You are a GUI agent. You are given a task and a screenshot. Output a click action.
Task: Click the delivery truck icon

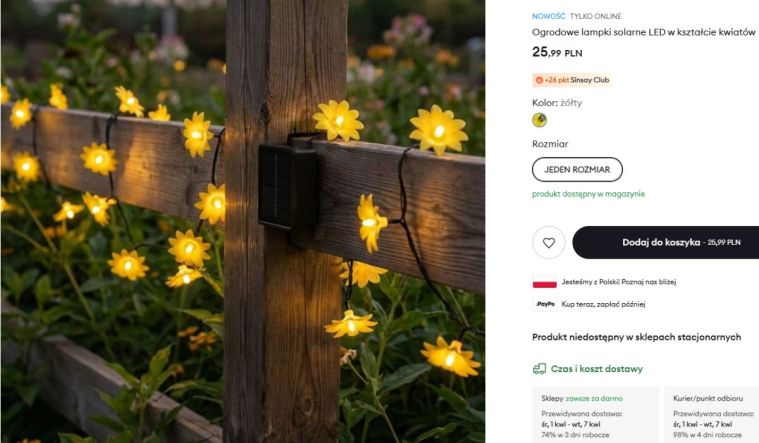point(539,369)
